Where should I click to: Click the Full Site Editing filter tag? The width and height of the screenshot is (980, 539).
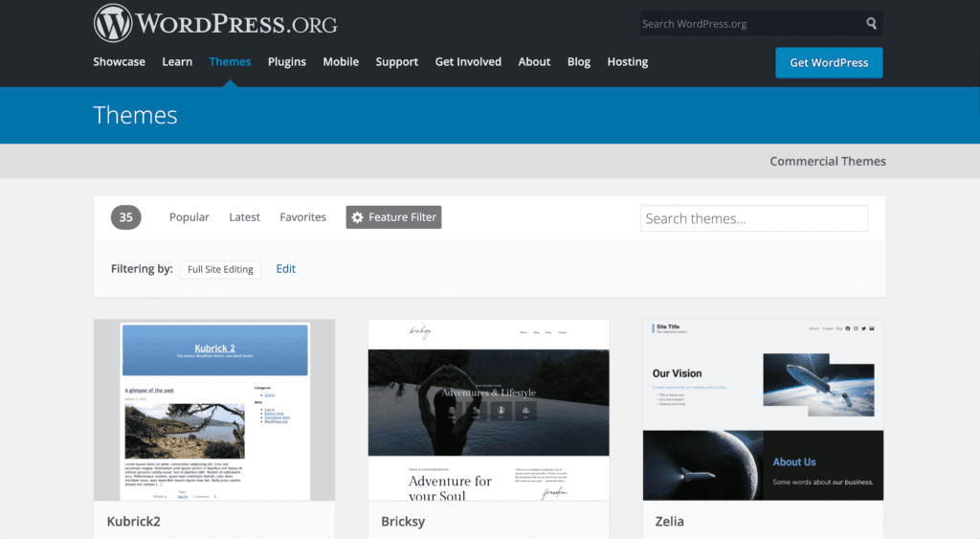[x=220, y=270]
